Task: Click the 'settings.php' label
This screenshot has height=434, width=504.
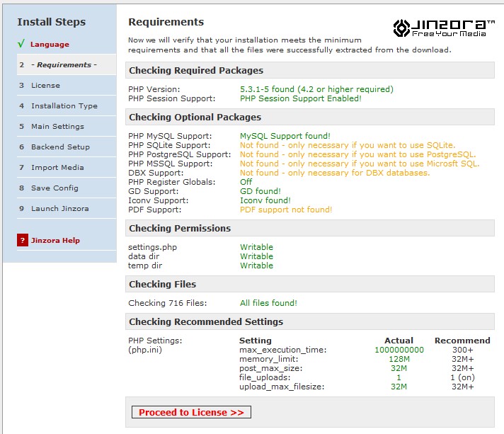Action: [x=152, y=248]
